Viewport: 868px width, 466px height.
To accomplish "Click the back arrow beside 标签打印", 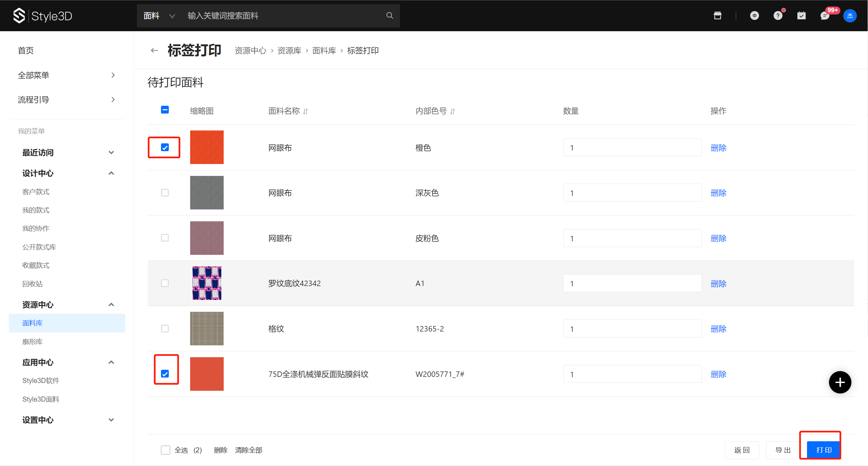I will 155,50.
